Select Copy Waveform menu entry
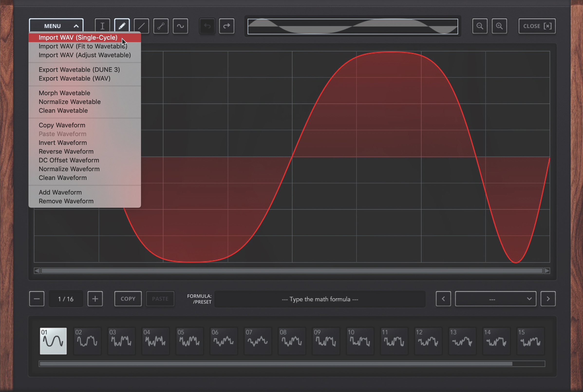 [x=85, y=125]
